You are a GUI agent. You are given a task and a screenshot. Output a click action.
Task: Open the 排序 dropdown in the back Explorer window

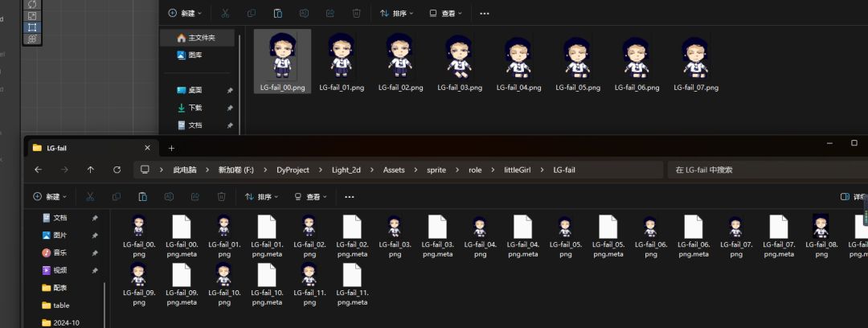click(x=396, y=14)
